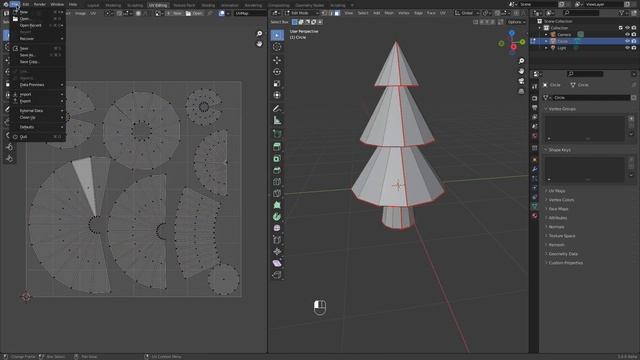The width and height of the screenshot is (640, 360).
Task: Open Global transform orientation dropdown
Action: [x=467, y=13]
